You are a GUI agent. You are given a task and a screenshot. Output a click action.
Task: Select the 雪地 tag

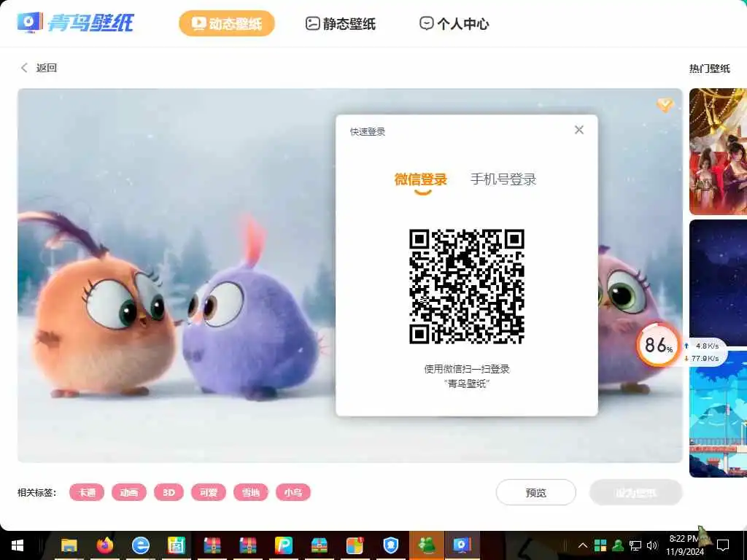click(251, 492)
